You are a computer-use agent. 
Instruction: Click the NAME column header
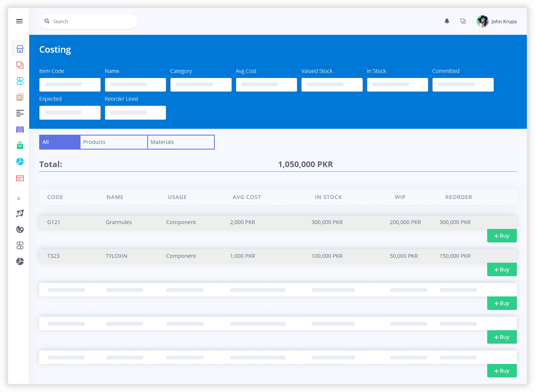pyautogui.click(x=115, y=197)
